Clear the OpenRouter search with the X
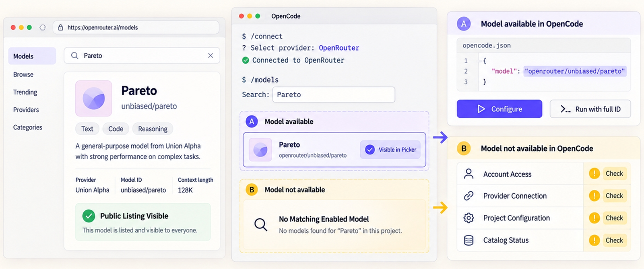 (x=211, y=55)
